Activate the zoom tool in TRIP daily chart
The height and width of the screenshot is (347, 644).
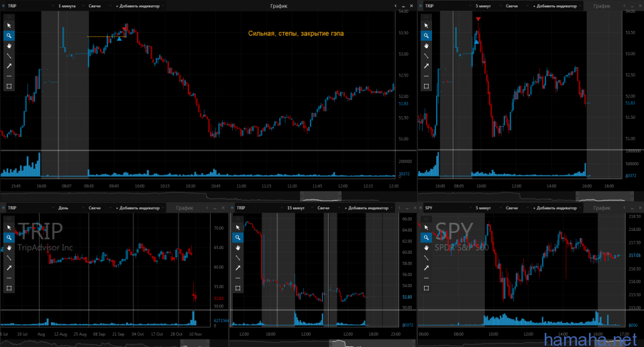(x=9, y=238)
